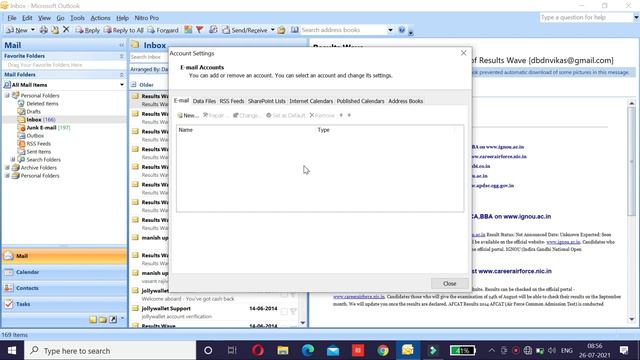
Task: Click the www.careerairforce.nic.in heading link
Action: click(x=515, y=271)
